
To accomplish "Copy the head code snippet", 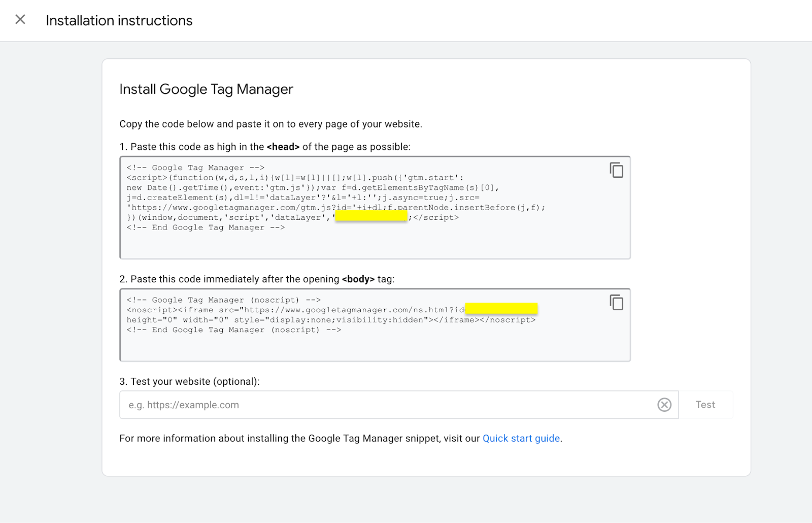I will (617, 170).
